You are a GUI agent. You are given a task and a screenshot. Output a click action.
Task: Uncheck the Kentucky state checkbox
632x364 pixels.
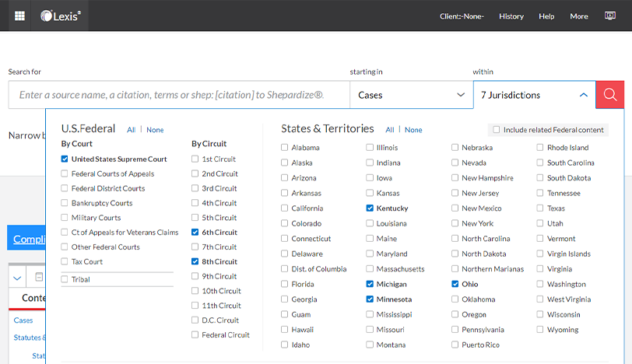click(x=370, y=208)
